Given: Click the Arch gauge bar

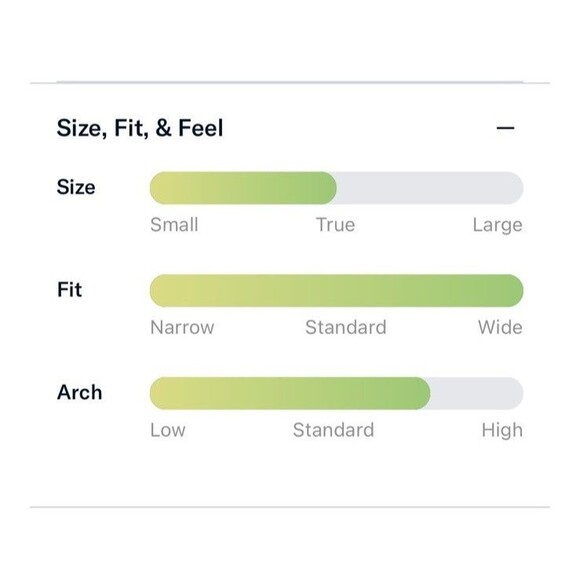Looking at the screenshot, I should pos(336,393).
